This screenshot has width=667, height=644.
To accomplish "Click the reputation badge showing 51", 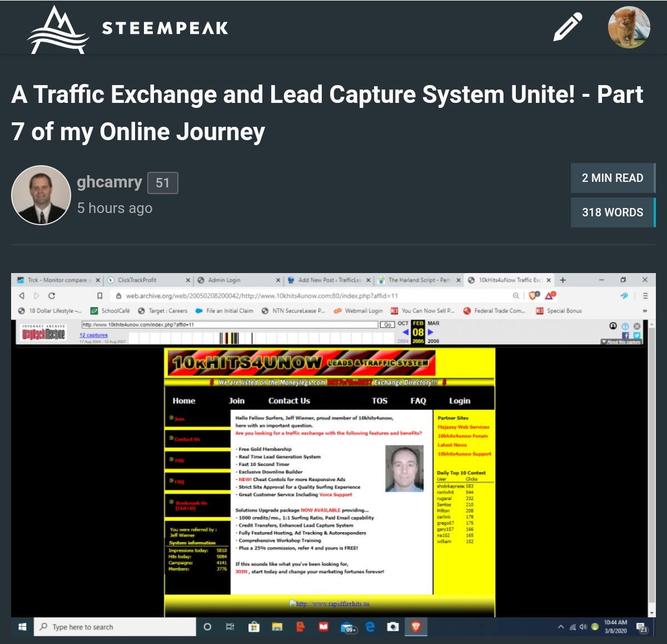I will [163, 183].
